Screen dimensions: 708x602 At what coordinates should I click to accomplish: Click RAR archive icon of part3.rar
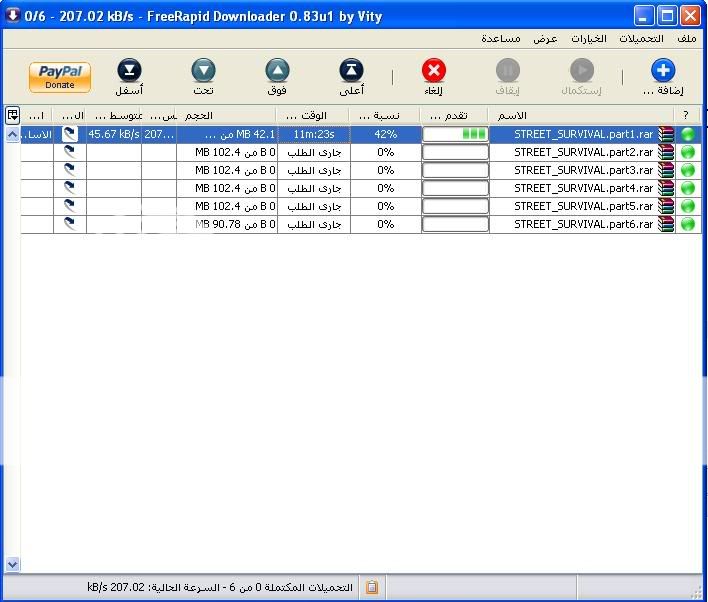point(666,170)
